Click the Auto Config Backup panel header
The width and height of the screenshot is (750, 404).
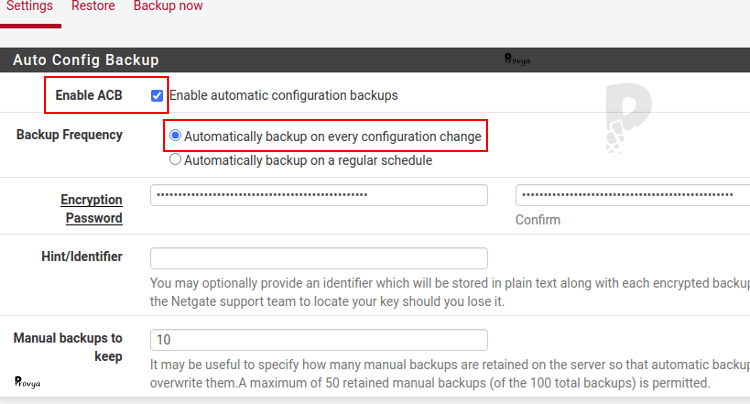[86, 60]
